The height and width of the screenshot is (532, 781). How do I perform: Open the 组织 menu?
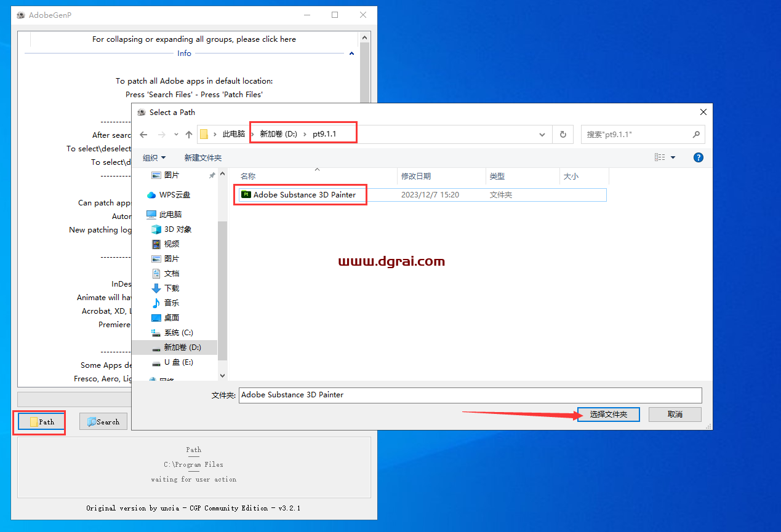pyautogui.click(x=154, y=157)
